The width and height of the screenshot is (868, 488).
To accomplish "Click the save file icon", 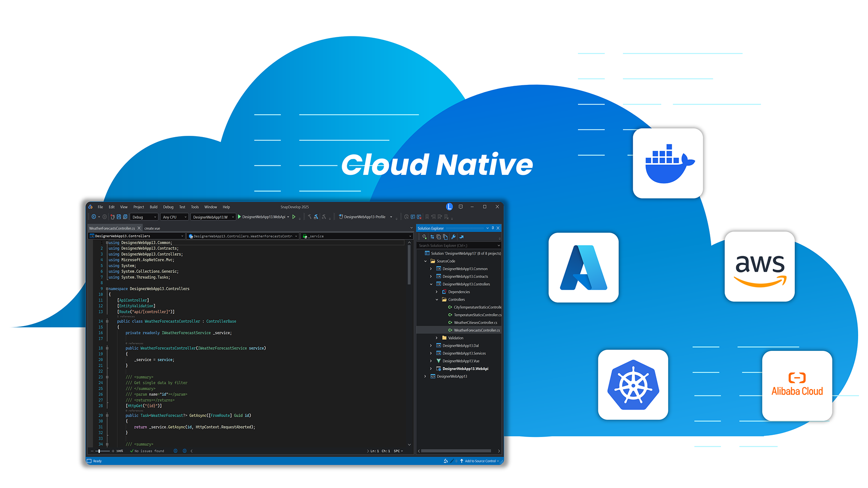I will pos(119,217).
